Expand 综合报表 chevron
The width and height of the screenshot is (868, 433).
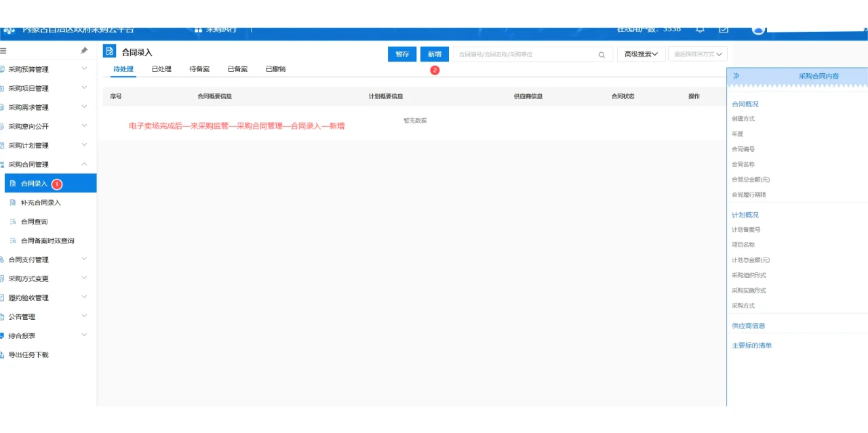(84, 335)
